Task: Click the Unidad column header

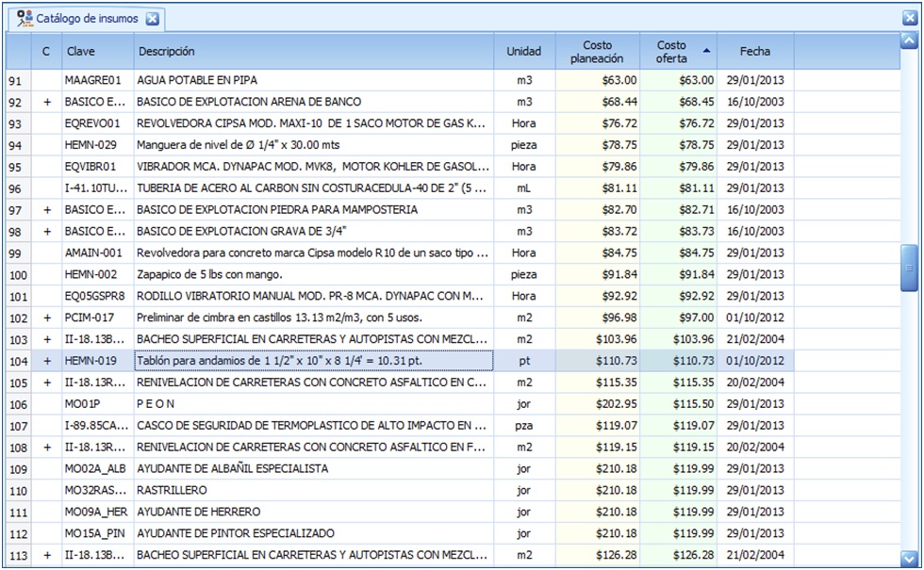Action: [523, 52]
